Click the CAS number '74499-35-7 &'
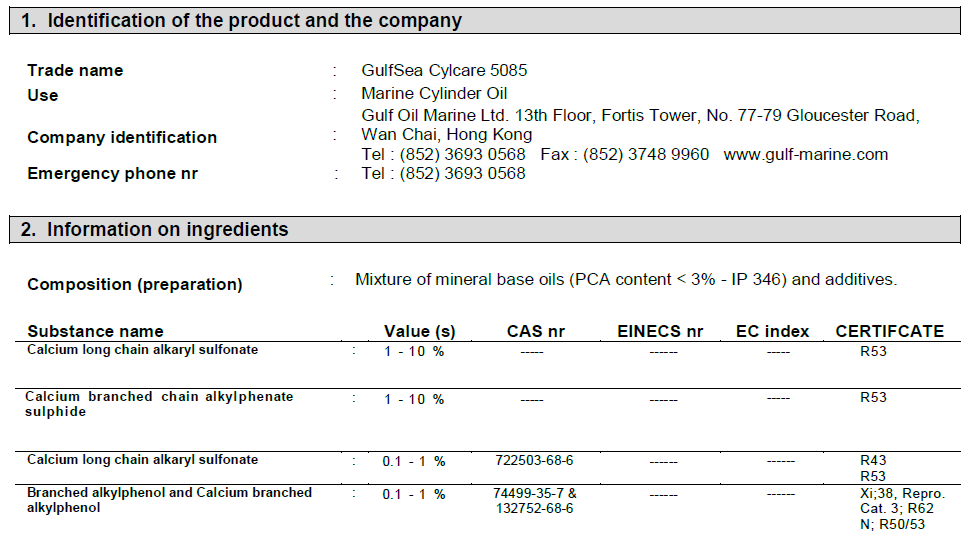Image resolution: width=971 pixels, height=536 pixels. click(x=534, y=493)
